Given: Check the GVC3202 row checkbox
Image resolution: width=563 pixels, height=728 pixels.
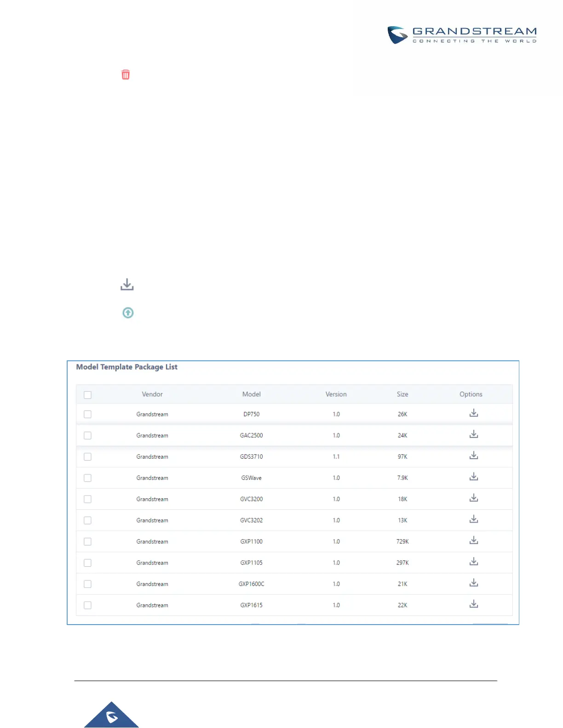Looking at the screenshot, I should [88, 520].
